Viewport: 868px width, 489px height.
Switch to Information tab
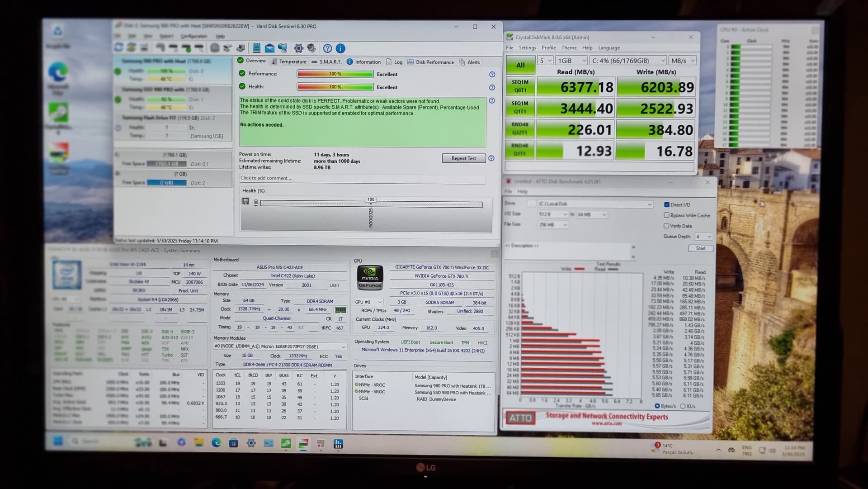pyautogui.click(x=364, y=62)
